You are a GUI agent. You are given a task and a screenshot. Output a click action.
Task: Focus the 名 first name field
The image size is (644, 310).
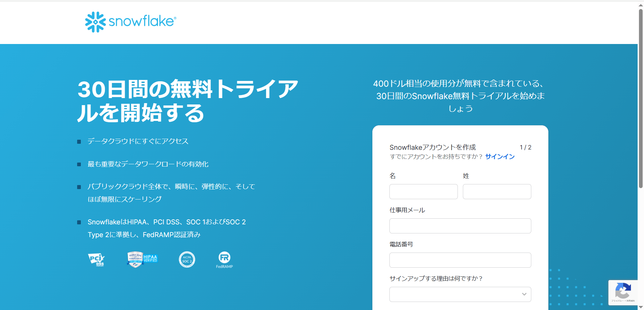423,191
